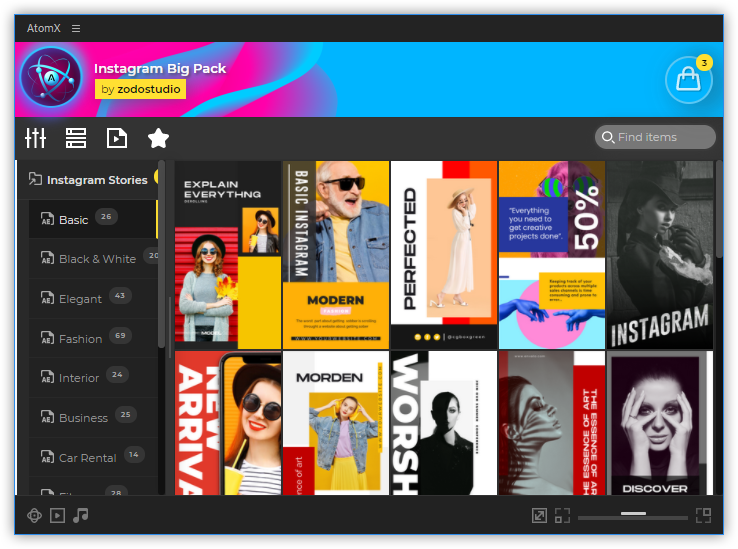The image size is (738, 549).
Task: Toggle the preview playback icon in footer
Action: pos(57,516)
